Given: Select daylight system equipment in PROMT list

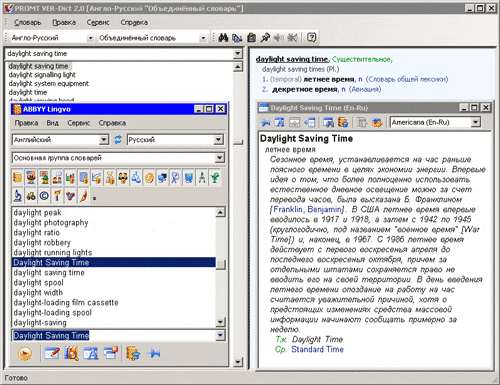Looking at the screenshot, I should [49, 83].
